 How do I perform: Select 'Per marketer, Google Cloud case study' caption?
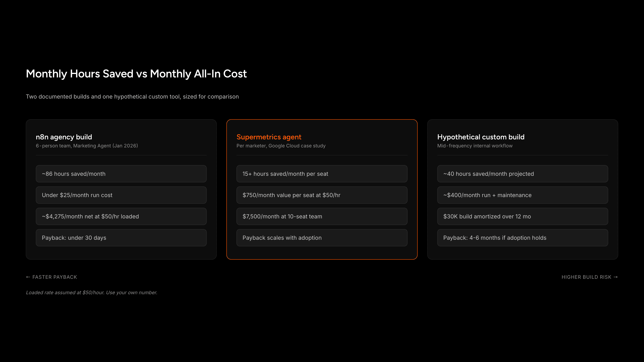281,146
